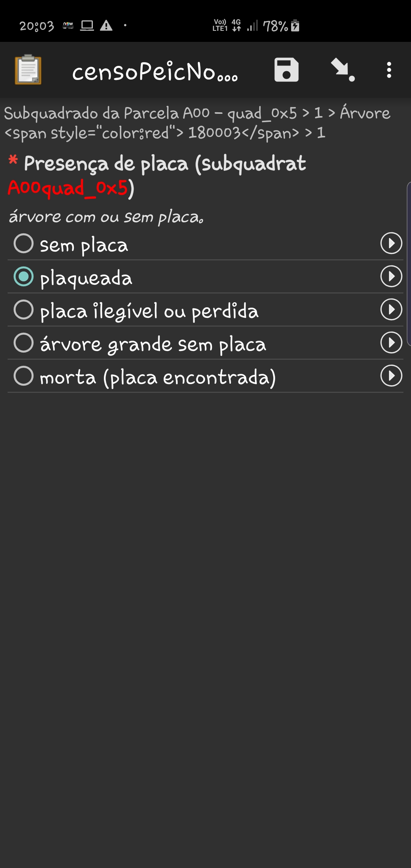Open the three-dot overflow menu
This screenshot has width=411, height=868.
[389, 70]
